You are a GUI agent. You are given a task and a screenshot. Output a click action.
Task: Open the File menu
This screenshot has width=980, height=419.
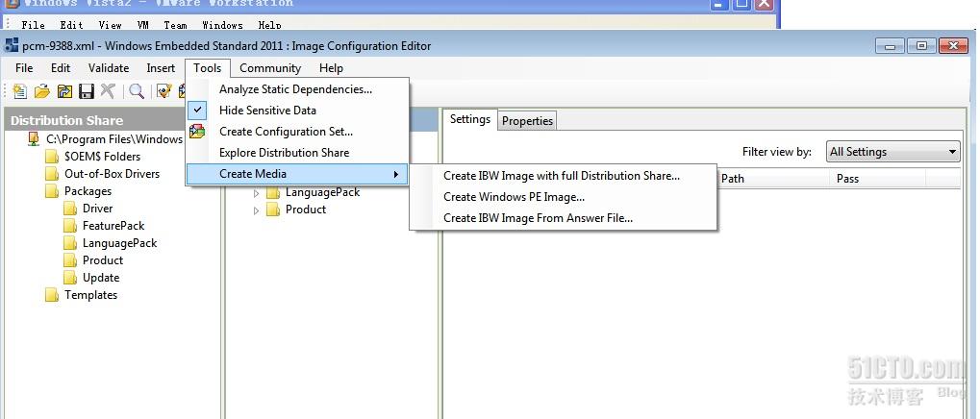coord(24,68)
